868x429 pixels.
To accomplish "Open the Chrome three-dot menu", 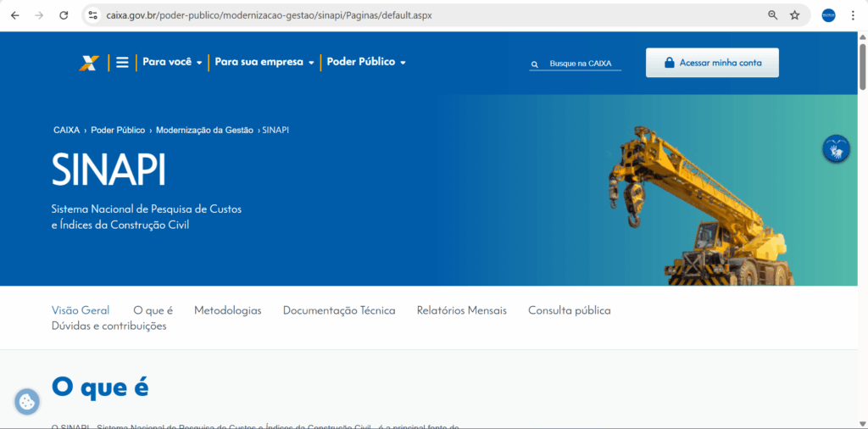I will [853, 15].
